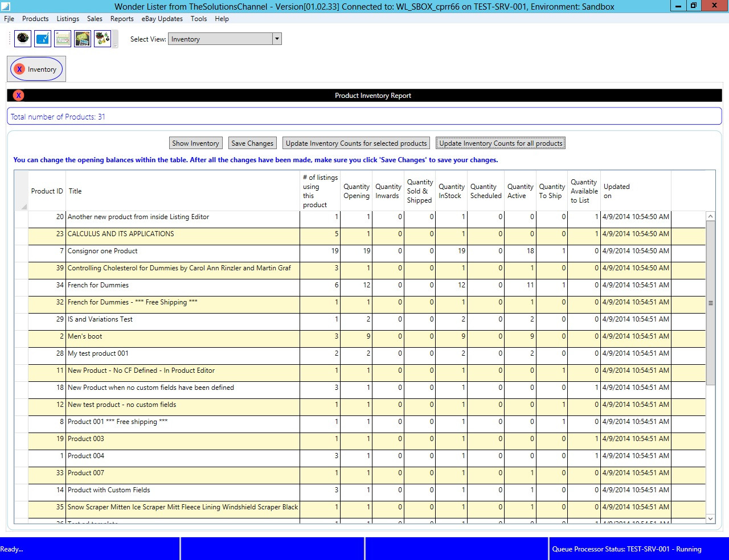The width and height of the screenshot is (729, 560).
Task: Sort by Quantity Available to List header
Action: [x=584, y=191]
